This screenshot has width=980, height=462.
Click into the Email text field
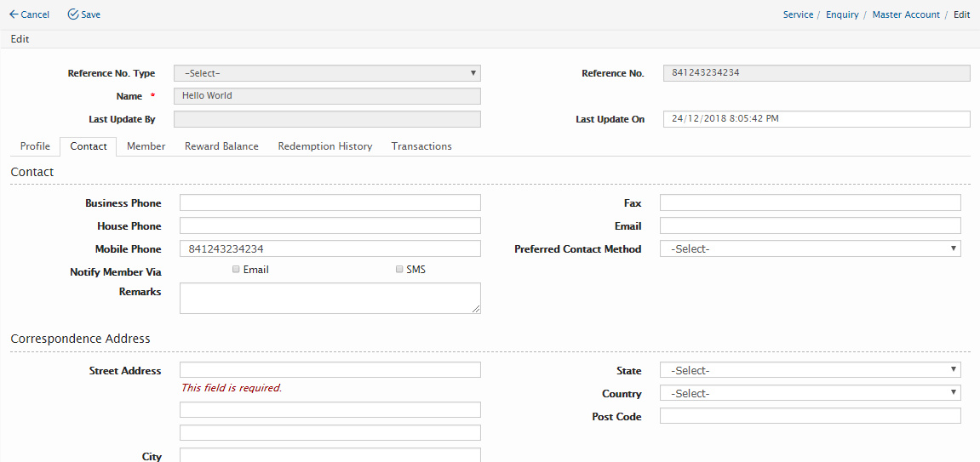tap(810, 225)
